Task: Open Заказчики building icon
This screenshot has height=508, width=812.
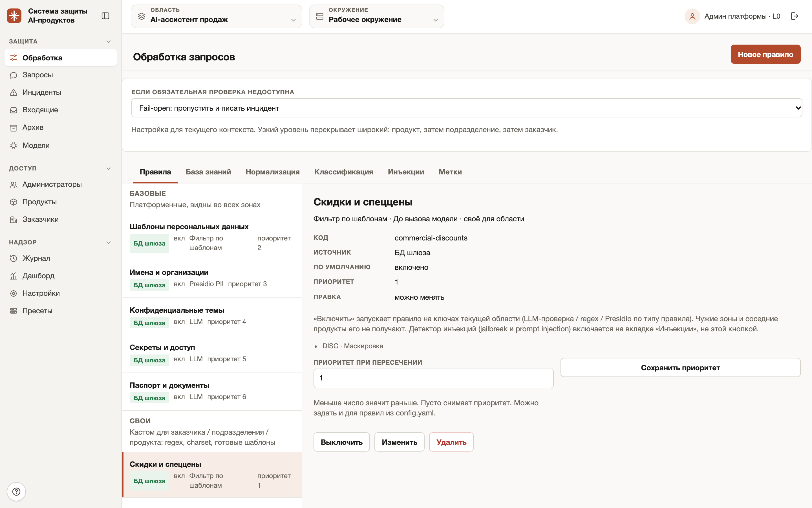Action: (14, 219)
